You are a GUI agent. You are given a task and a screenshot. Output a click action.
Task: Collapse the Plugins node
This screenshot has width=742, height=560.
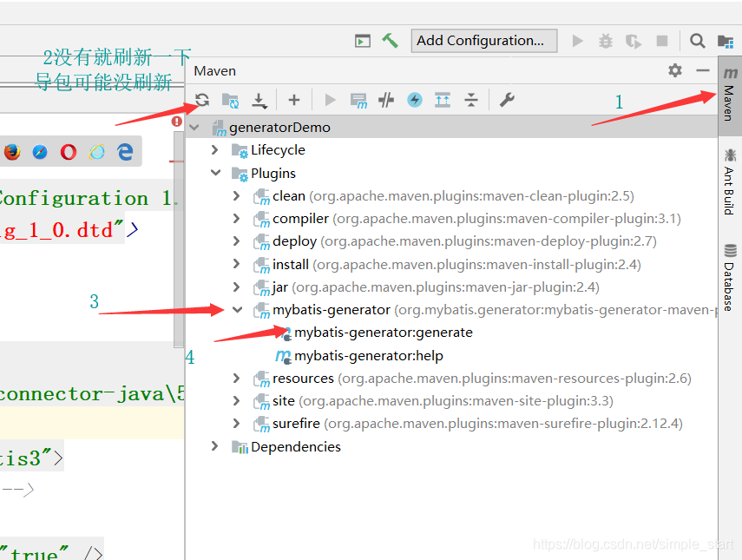click(x=216, y=173)
